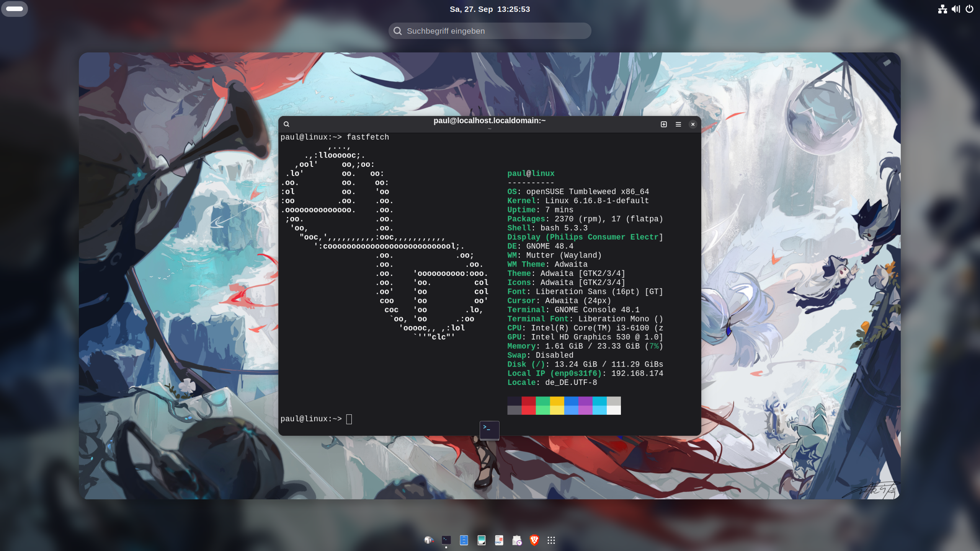Close the terminal window

[693, 124]
